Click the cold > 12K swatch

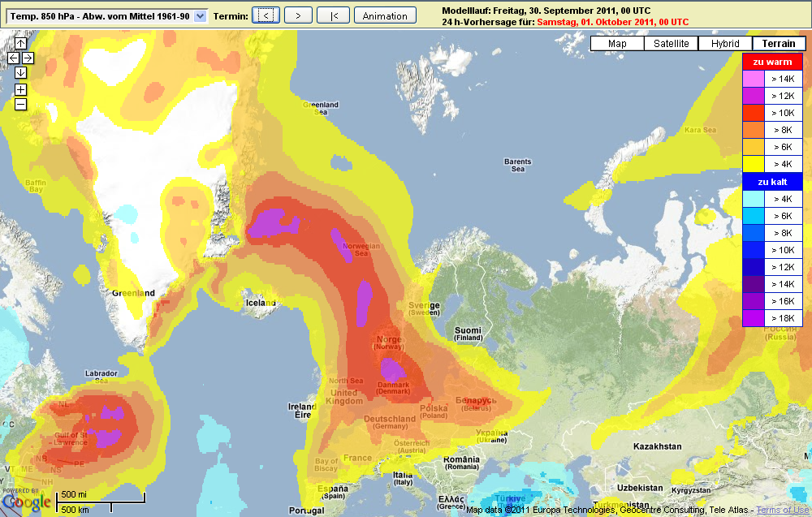(x=754, y=267)
